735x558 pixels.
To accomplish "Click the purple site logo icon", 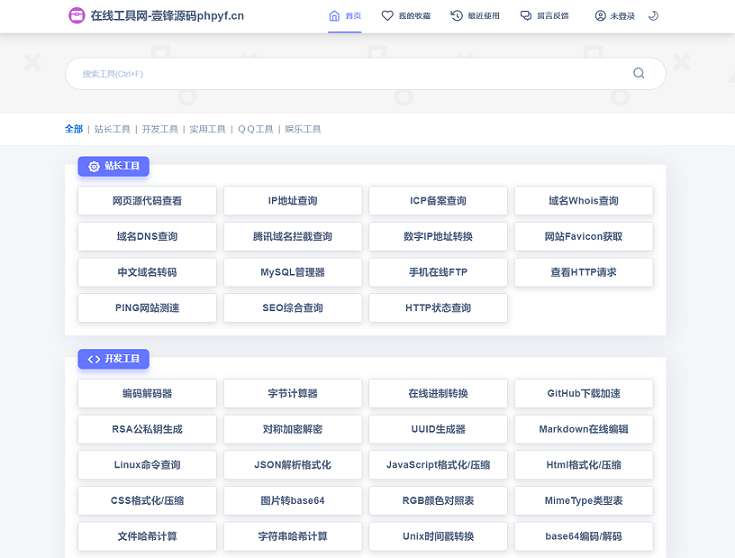I will point(77,16).
